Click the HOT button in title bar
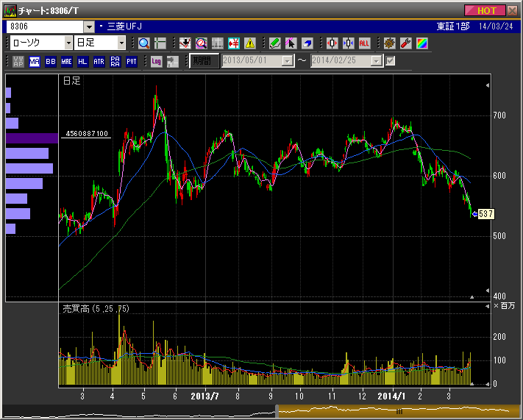 486,10
